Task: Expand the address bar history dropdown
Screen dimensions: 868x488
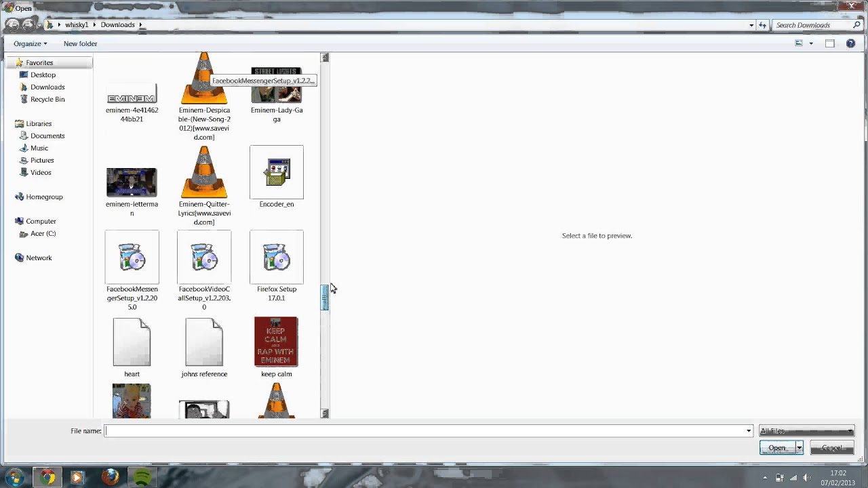Action: (x=751, y=25)
